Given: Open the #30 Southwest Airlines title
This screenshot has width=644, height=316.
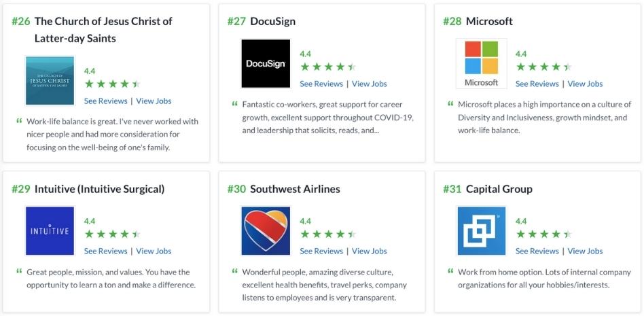Looking at the screenshot, I should pyautogui.click(x=284, y=189).
